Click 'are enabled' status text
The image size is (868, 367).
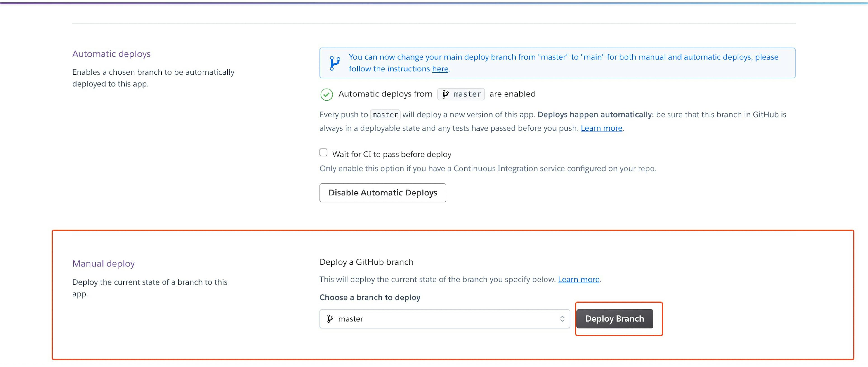pyautogui.click(x=512, y=94)
